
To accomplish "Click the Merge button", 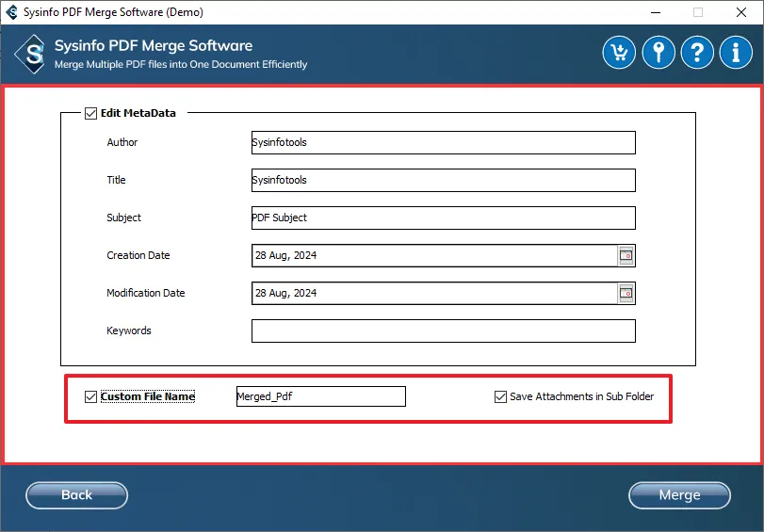I will [679, 495].
